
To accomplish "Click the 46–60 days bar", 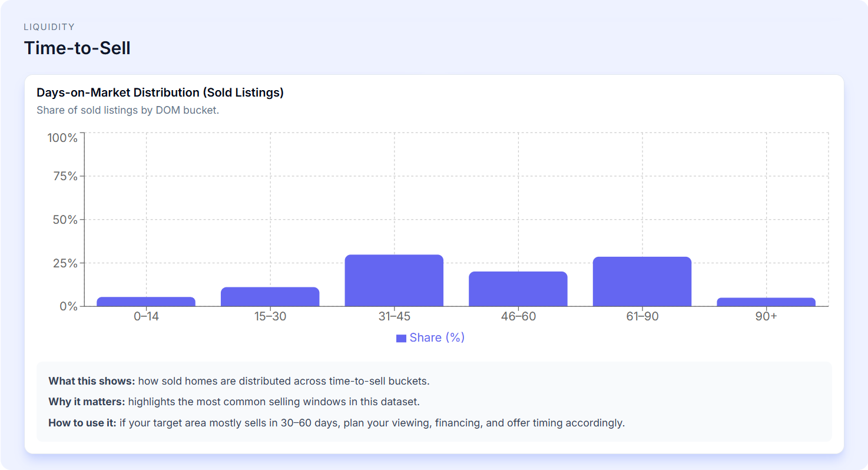I will pos(518,289).
